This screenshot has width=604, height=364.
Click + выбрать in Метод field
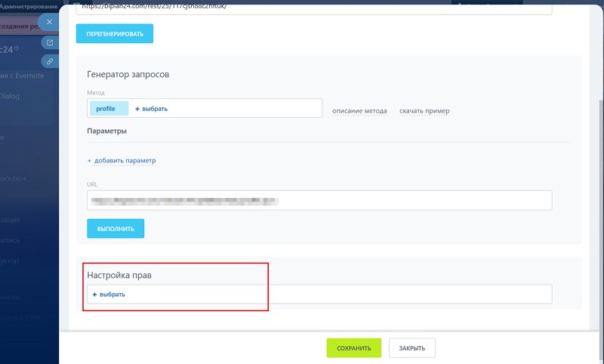[x=152, y=109]
